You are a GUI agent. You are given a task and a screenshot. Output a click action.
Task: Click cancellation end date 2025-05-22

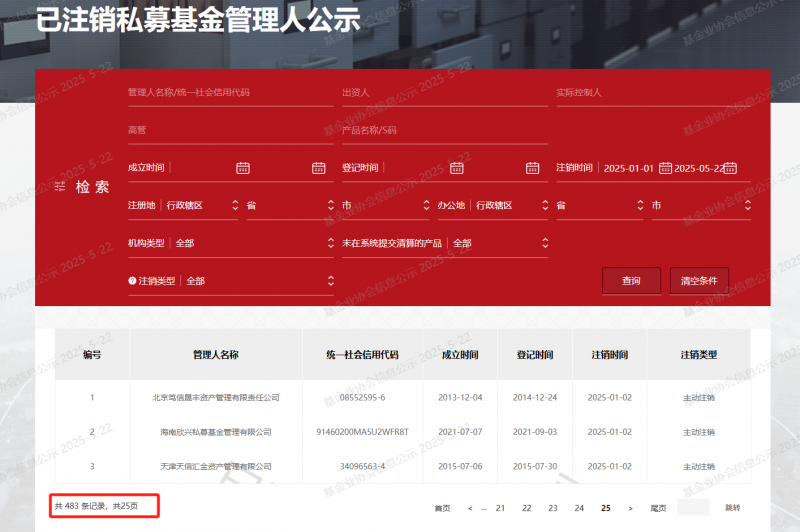point(699,168)
